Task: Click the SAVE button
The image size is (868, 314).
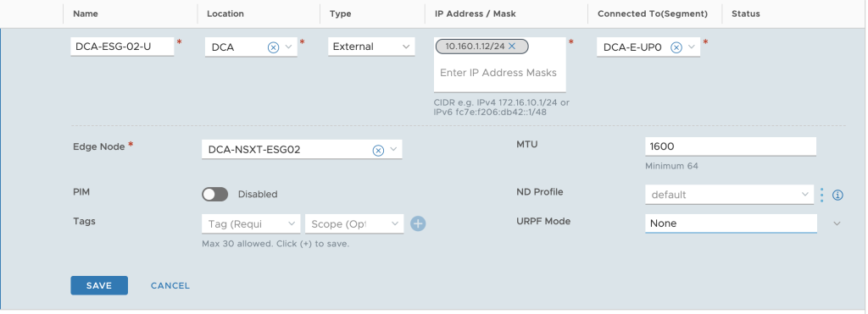Action: point(99,285)
